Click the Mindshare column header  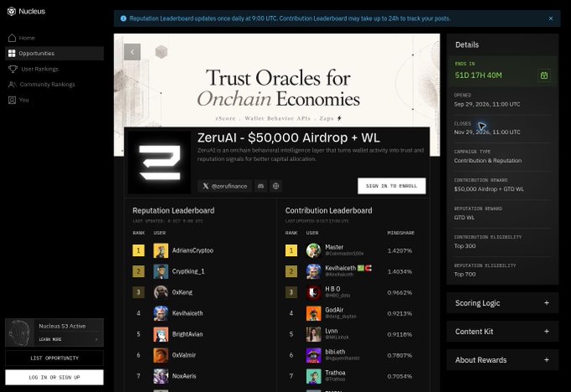click(401, 233)
